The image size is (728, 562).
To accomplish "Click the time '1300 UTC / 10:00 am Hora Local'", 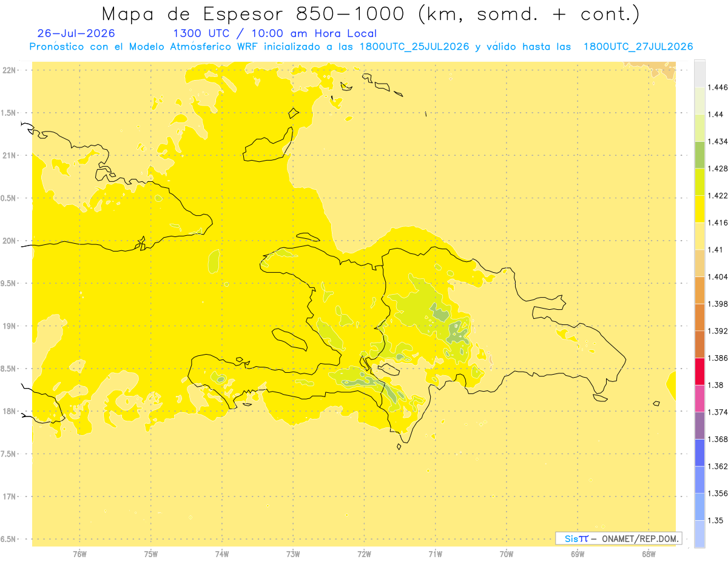I will pyautogui.click(x=275, y=33).
